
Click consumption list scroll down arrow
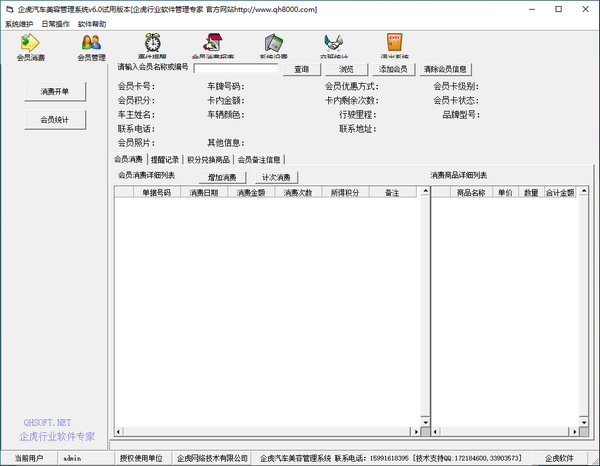point(425,422)
